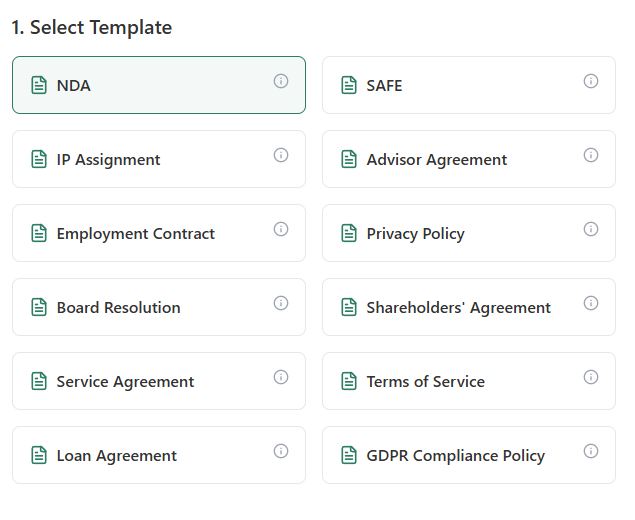Click GDPR Compliance Policy info icon
The height and width of the screenshot is (520, 635).
(x=591, y=451)
